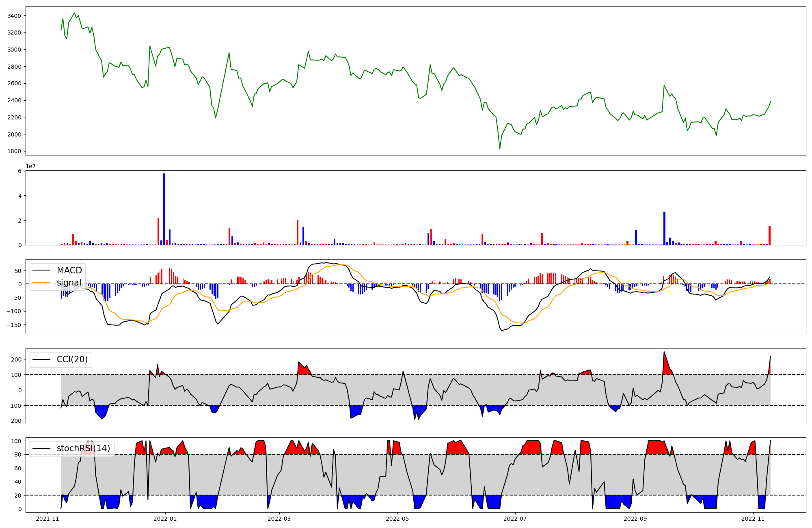Image resolution: width=812 pixels, height=528 pixels.
Task: Click the 2022-03 date axis label
Action: (x=279, y=519)
